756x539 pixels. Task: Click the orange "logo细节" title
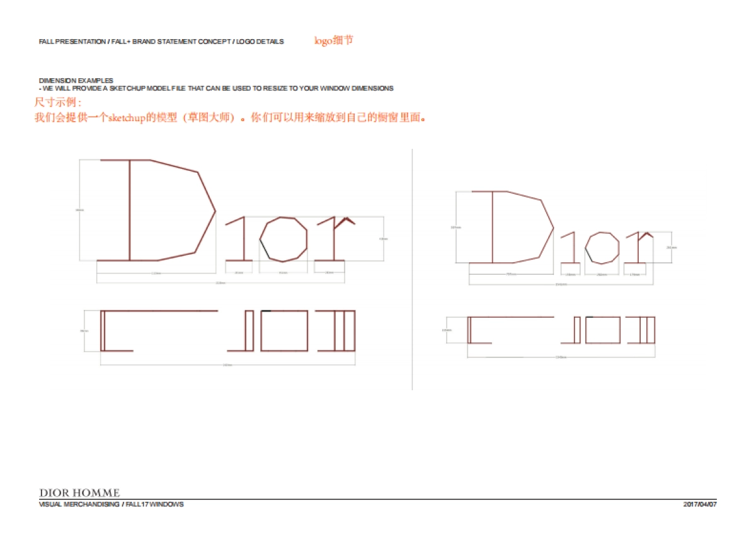pyautogui.click(x=334, y=40)
